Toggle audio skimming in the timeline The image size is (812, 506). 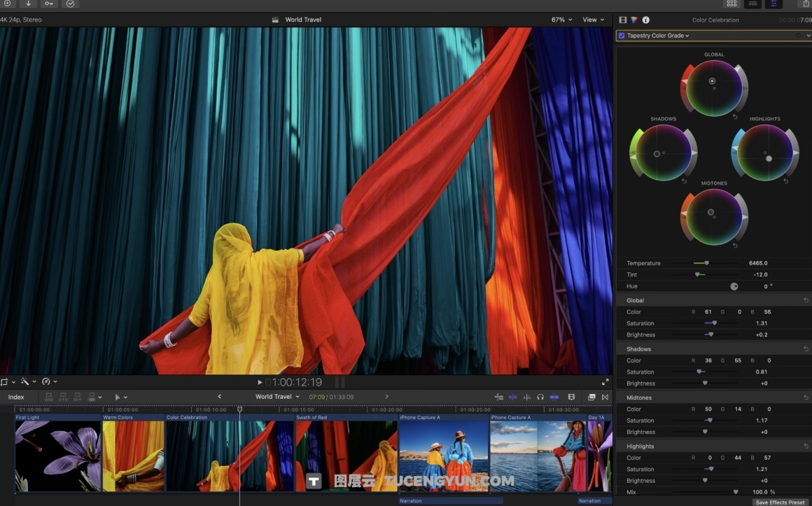[527, 397]
